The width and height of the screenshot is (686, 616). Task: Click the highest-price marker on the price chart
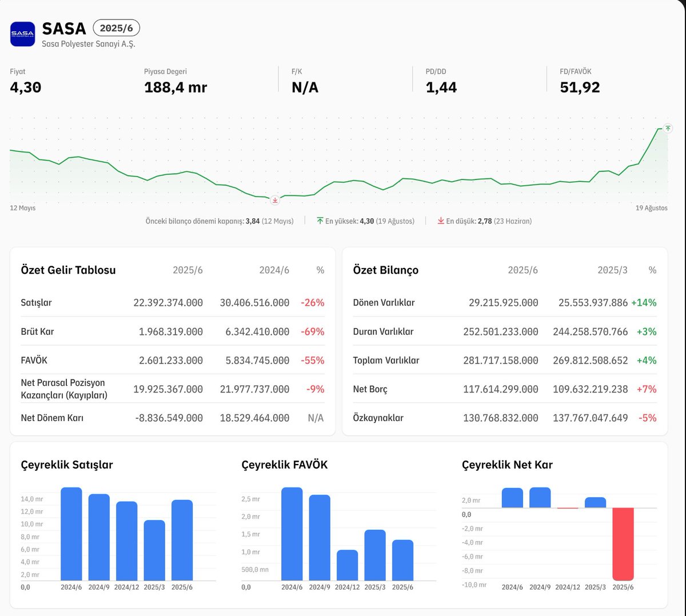[668, 129]
